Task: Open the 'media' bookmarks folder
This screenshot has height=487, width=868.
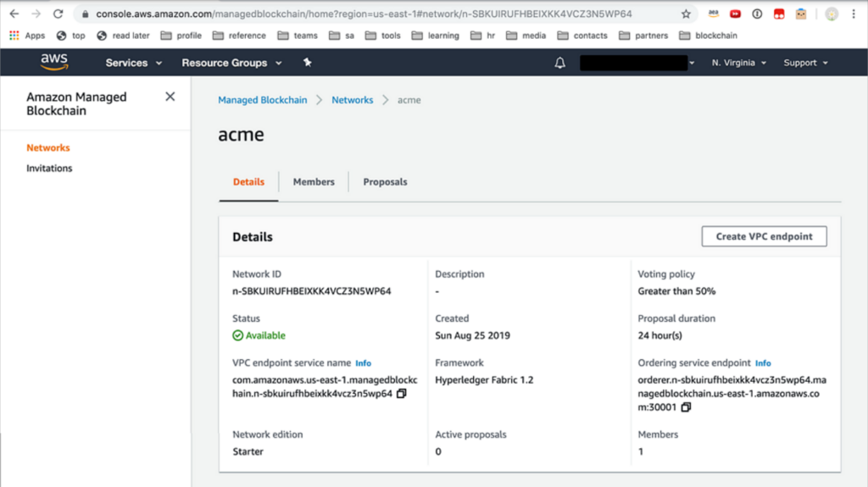Action: pyautogui.click(x=526, y=36)
